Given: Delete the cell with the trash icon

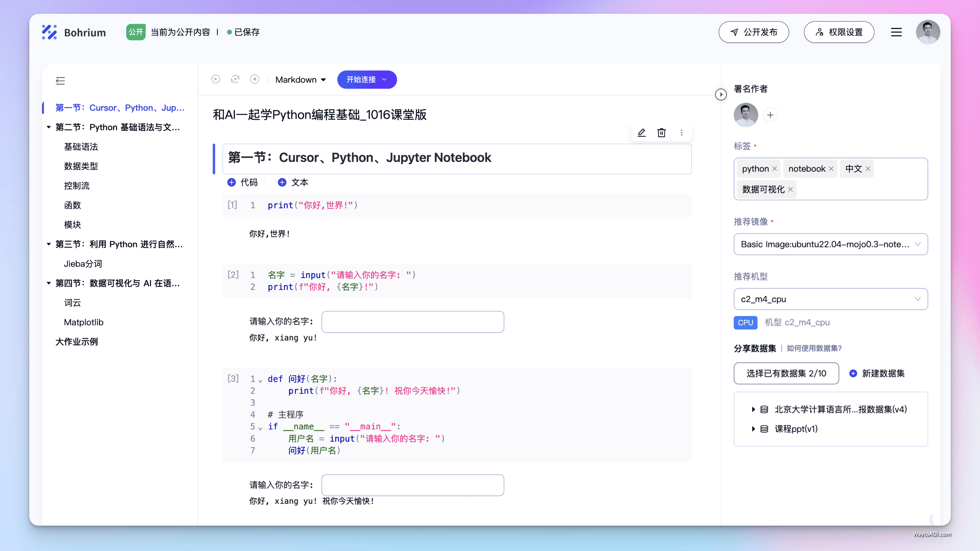Looking at the screenshot, I should pos(662,132).
